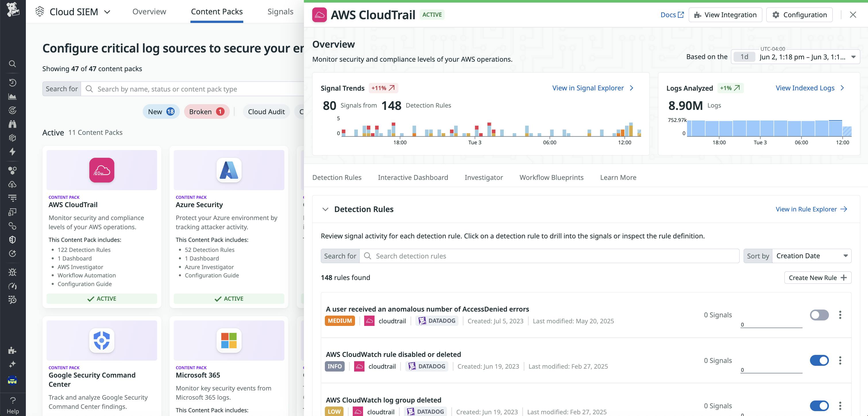Viewport: 868px width, 416px height.
Task: Switch to the Interactive Dashboard tab
Action: pyautogui.click(x=413, y=177)
